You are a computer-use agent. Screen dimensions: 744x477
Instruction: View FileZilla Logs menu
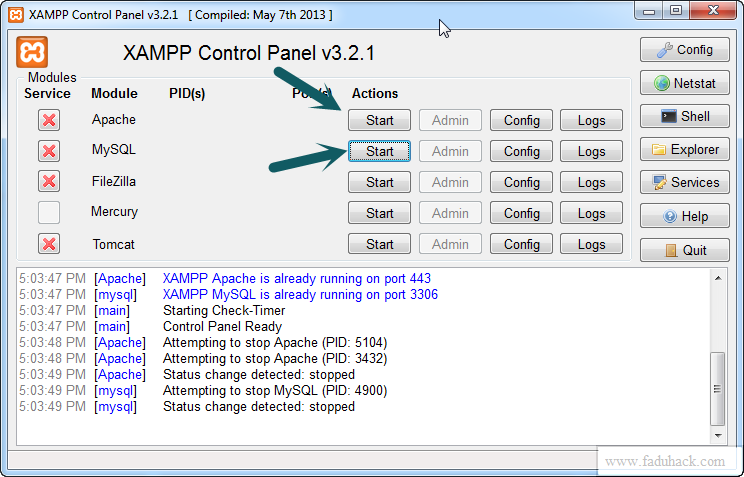pyautogui.click(x=591, y=182)
